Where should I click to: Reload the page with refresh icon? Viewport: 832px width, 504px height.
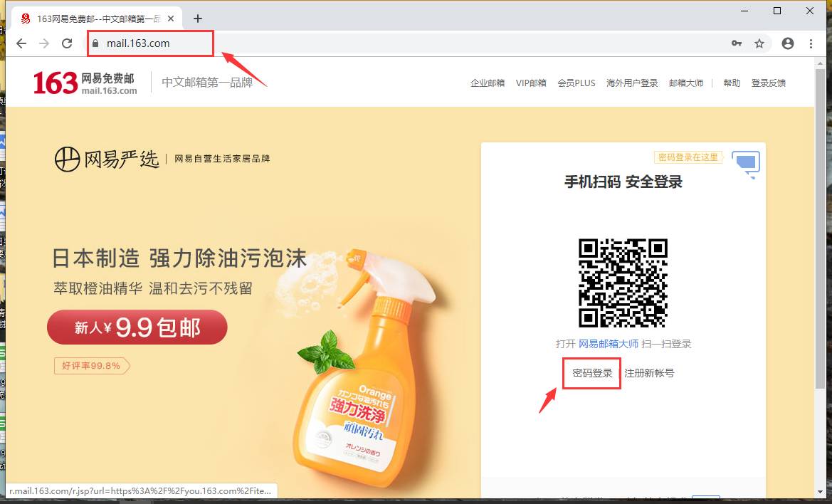(67, 43)
